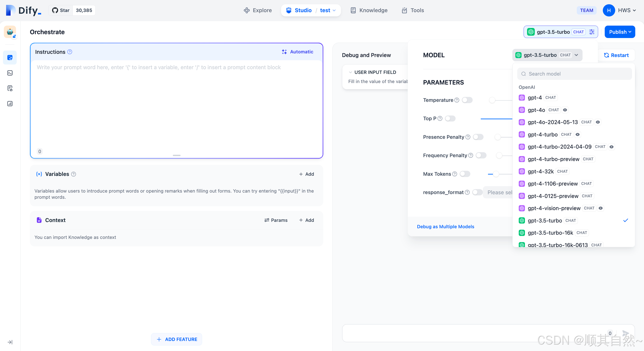Screen dimensions: 644x351
Task: Click model settings sliders icon beside gpt-3.5-turbo
Action: click(x=592, y=32)
